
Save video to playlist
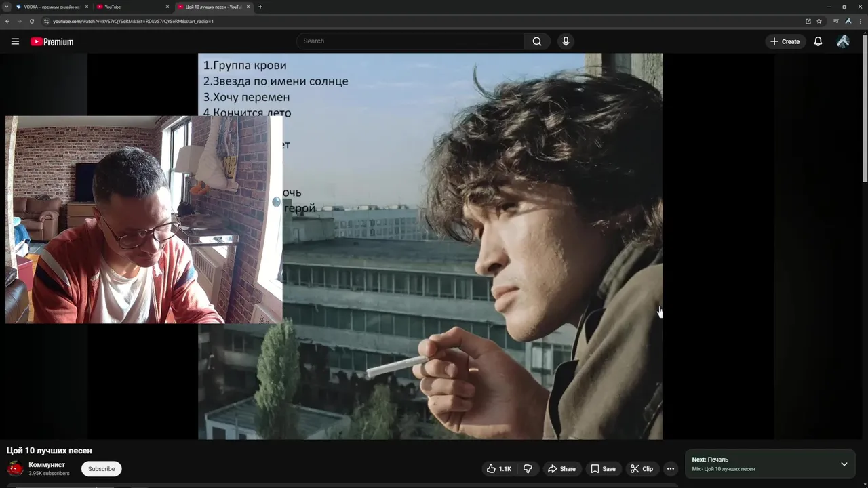(x=603, y=468)
